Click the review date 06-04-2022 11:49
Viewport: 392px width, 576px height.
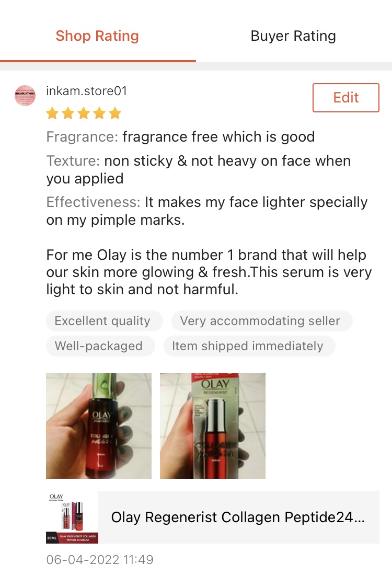(x=100, y=559)
